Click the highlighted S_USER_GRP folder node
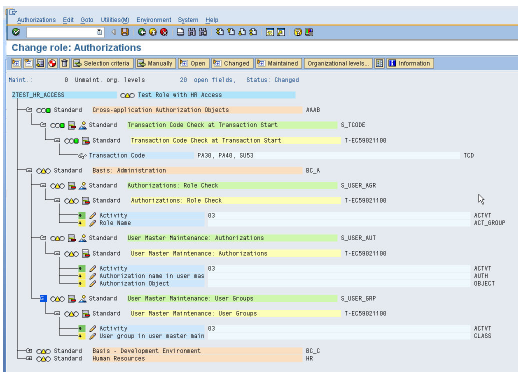This screenshot has height=375, width=526. point(43,299)
